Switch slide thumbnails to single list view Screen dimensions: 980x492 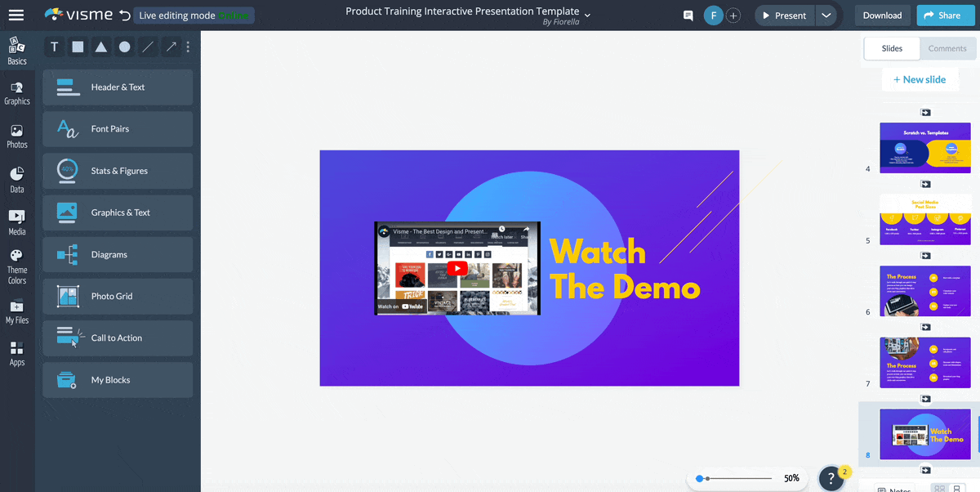point(957,487)
